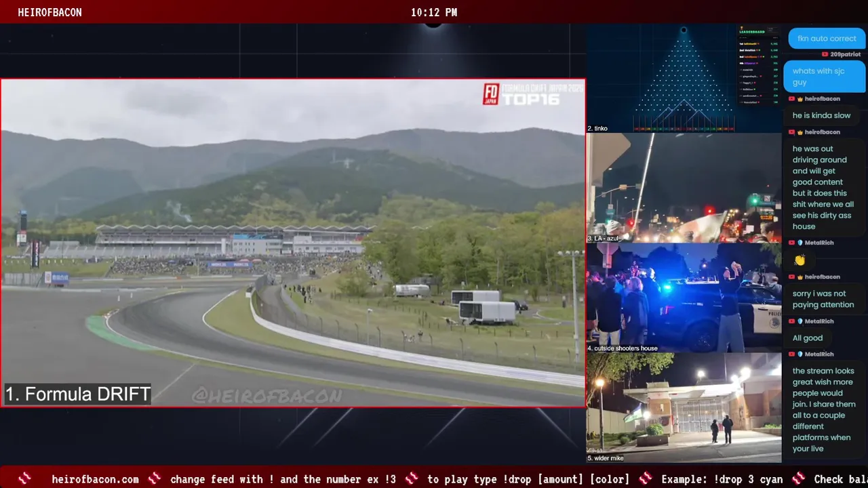Click bacon icon before 'to play type'
The height and width of the screenshot is (488, 868).
(412, 479)
